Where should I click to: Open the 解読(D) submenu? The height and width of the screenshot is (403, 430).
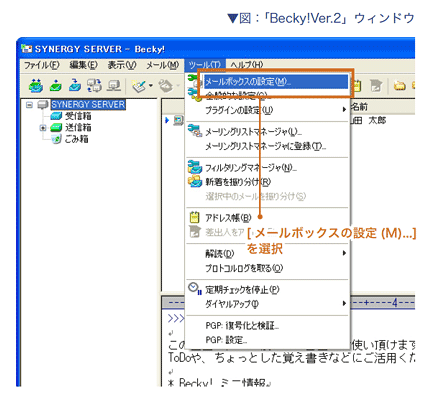pyautogui.click(x=268, y=254)
